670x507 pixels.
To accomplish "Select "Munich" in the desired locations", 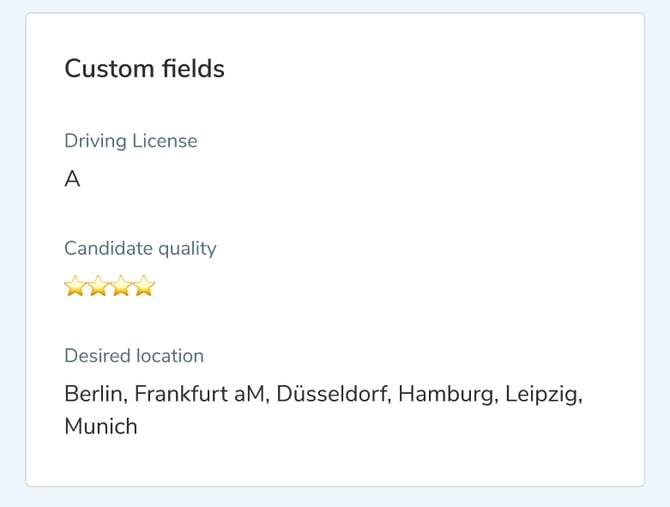I will [100, 427].
